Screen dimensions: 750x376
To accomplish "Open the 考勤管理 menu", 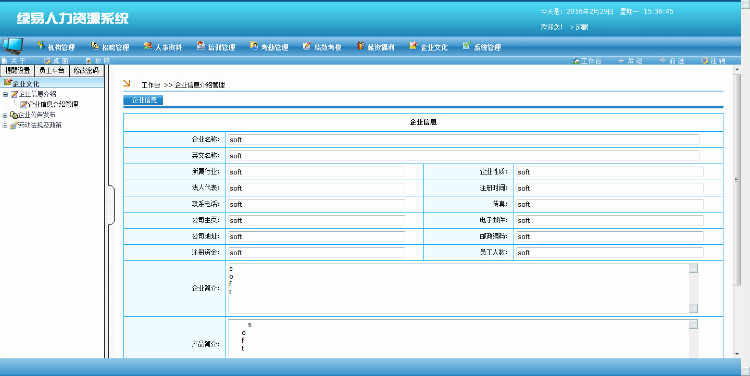I will tap(269, 47).
